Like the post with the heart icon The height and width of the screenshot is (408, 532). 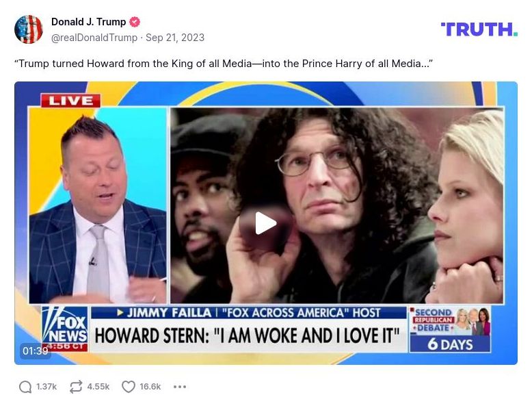(x=129, y=387)
